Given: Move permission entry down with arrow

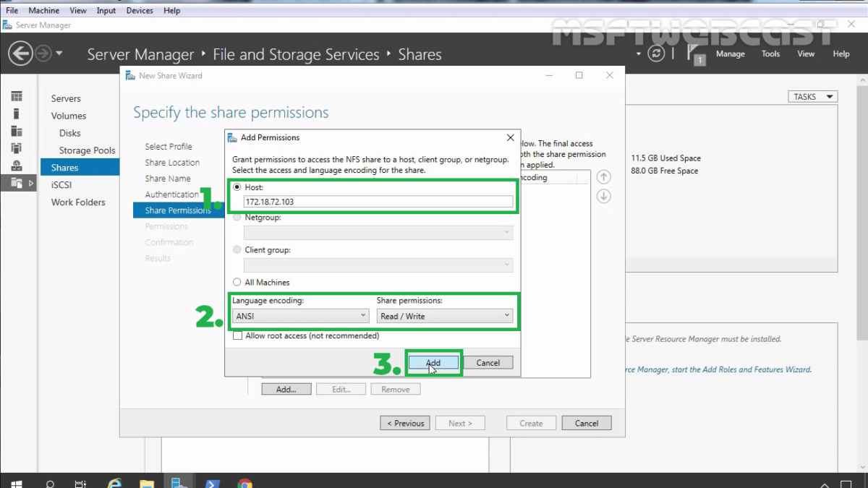Looking at the screenshot, I should click(603, 196).
